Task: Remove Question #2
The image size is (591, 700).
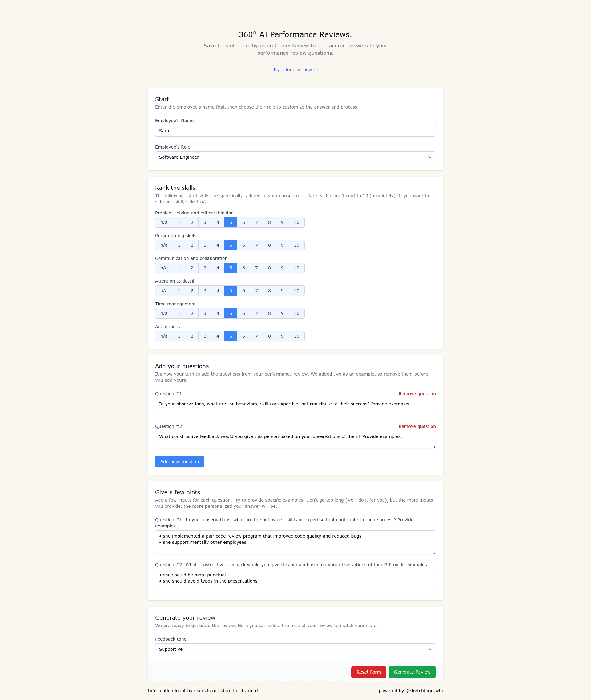Action: point(417,426)
